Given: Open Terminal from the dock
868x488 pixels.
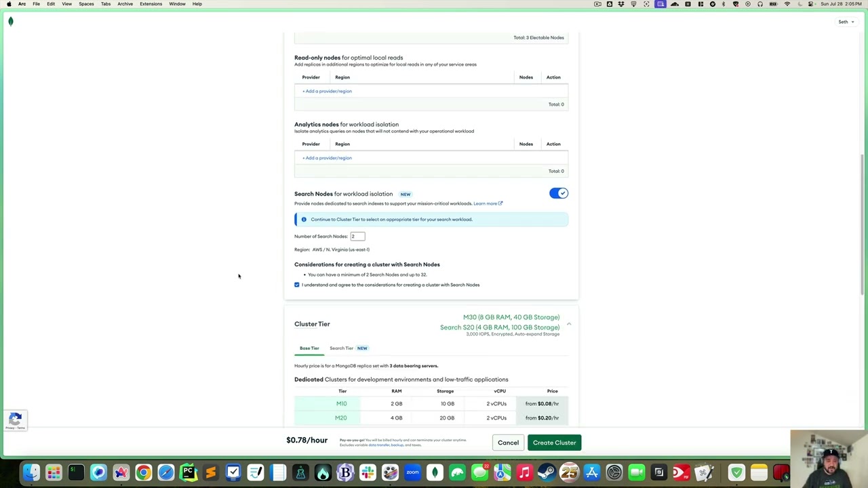Looking at the screenshot, I should [76, 472].
